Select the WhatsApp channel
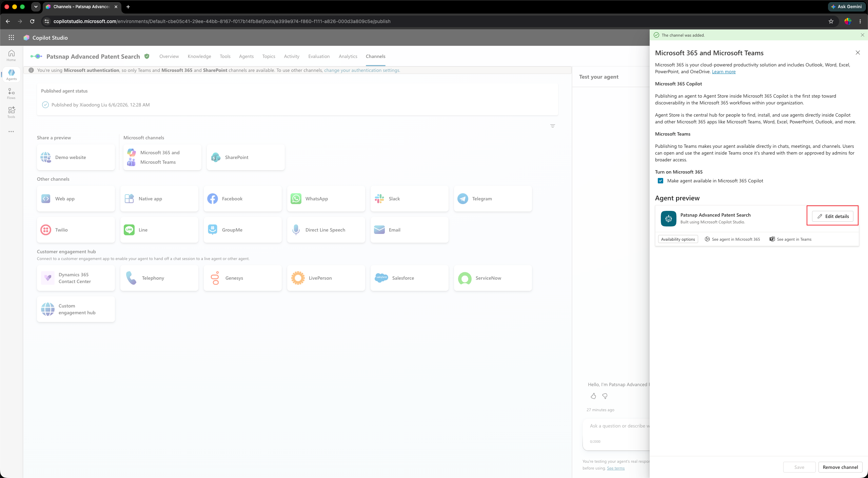 pyautogui.click(x=326, y=199)
